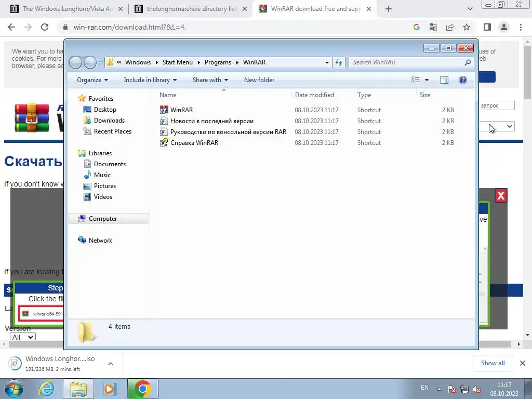Viewport: 532px width, 399px height.
Task: Open Chrome side panel
Action: [487, 27]
